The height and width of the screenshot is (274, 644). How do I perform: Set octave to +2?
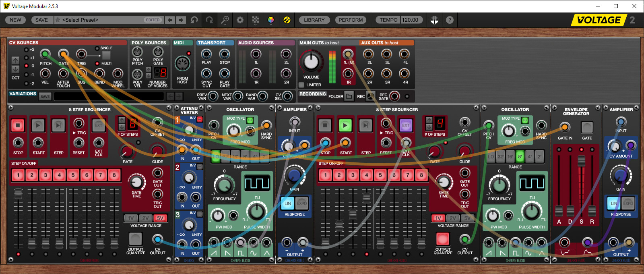click(26, 50)
